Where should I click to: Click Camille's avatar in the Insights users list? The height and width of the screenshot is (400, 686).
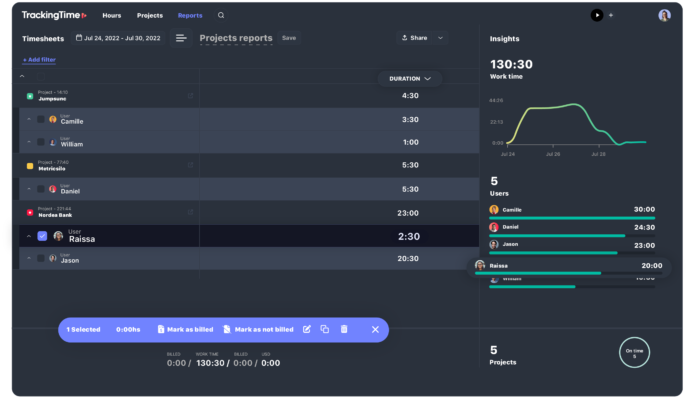pos(494,210)
